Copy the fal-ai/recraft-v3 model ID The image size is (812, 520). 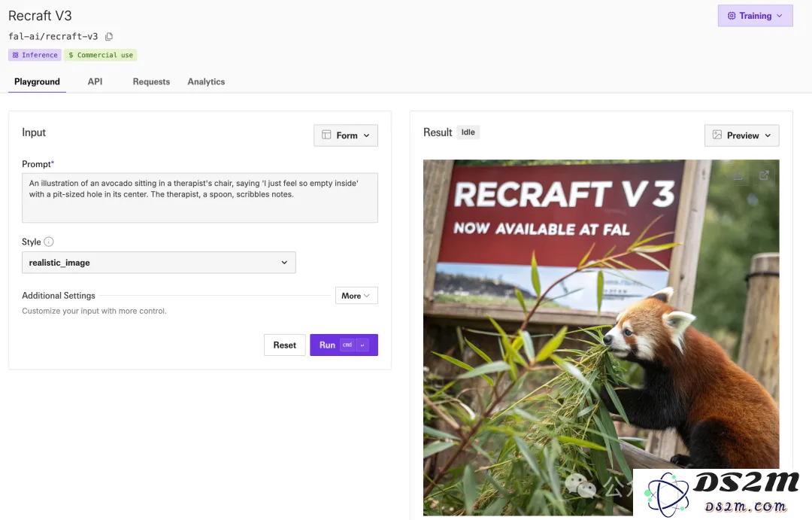tap(109, 36)
